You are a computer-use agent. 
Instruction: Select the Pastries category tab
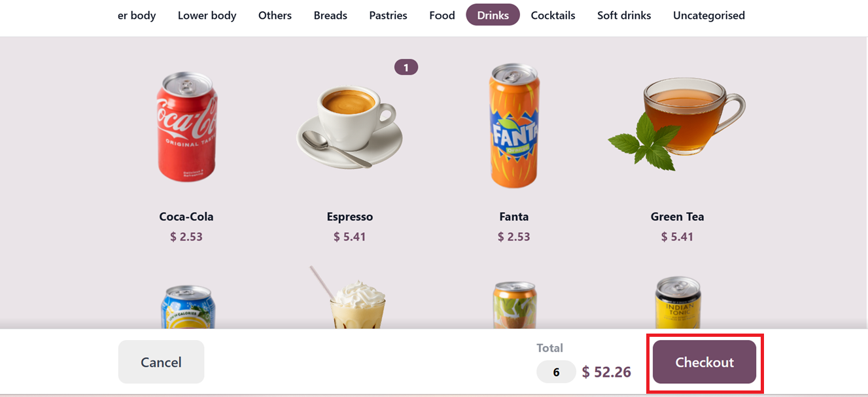coord(388,15)
